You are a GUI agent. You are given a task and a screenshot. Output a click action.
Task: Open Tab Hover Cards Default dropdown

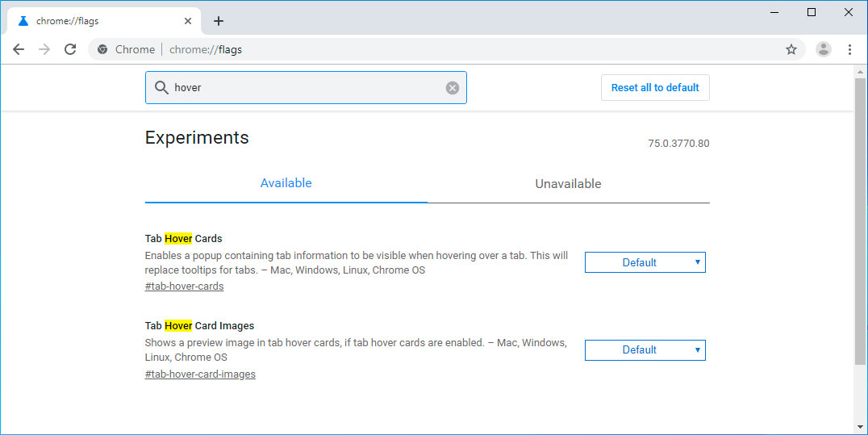coord(645,262)
